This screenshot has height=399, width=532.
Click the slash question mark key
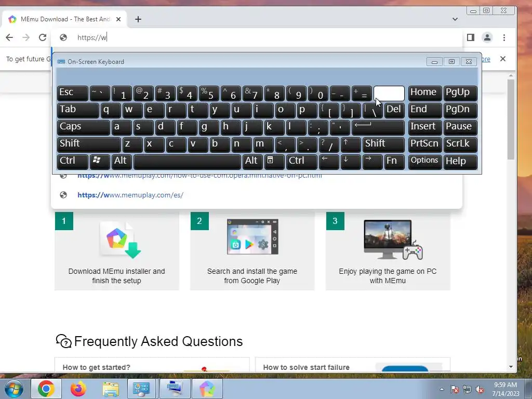[x=329, y=144]
